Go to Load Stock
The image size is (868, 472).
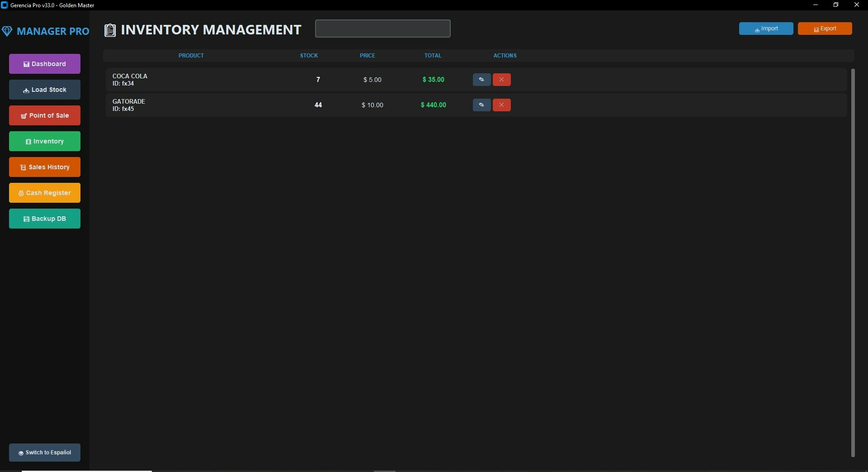45,90
